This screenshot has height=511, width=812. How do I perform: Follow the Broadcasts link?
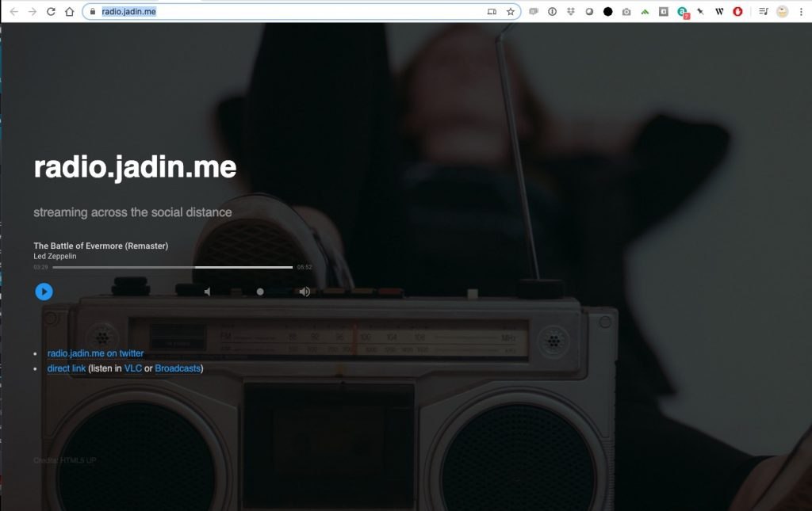[178, 368]
